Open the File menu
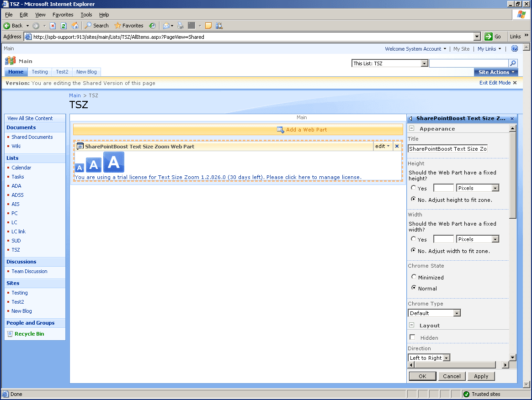 tap(9, 15)
